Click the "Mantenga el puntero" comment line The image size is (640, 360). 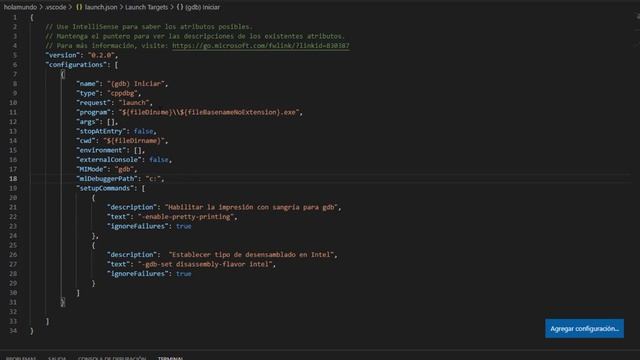[195, 36]
